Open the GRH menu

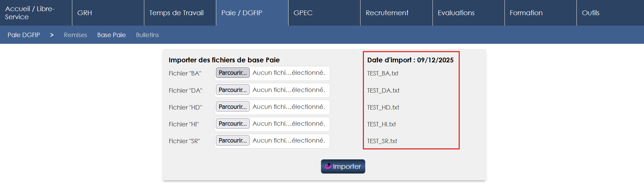tap(85, 13)
